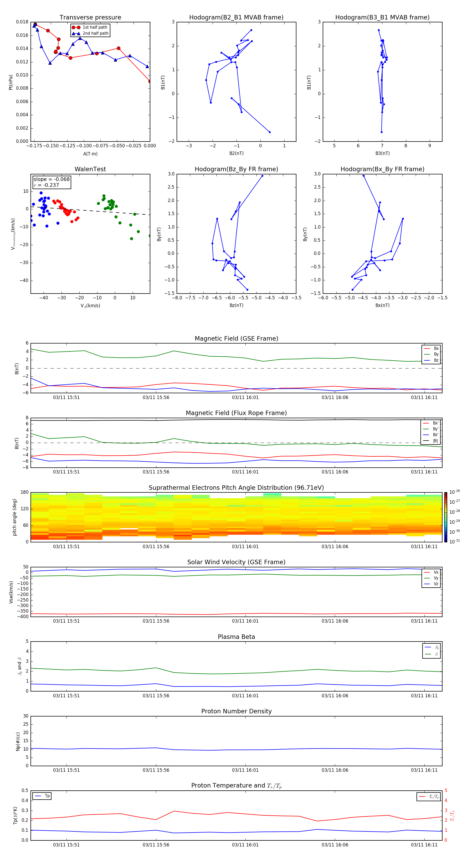
Task: Select the 'r = -0.237' annotation
Action: tap(47, 185)
